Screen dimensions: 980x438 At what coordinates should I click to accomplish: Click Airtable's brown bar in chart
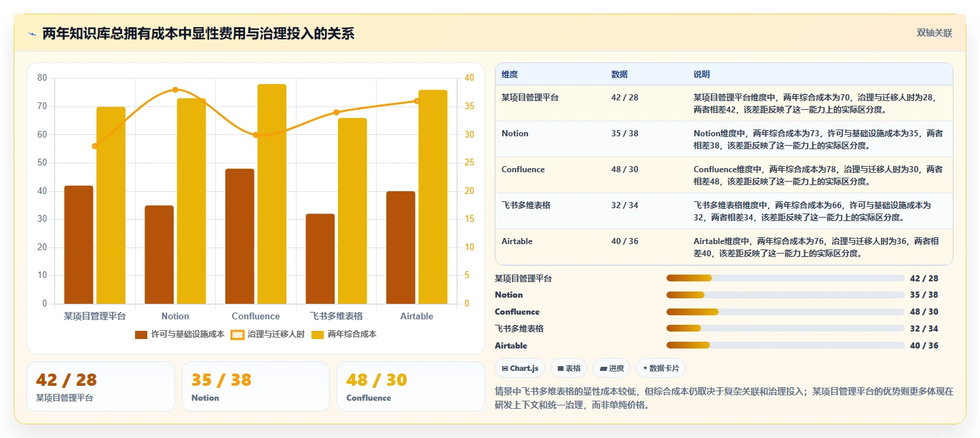(x=400, y=247)
